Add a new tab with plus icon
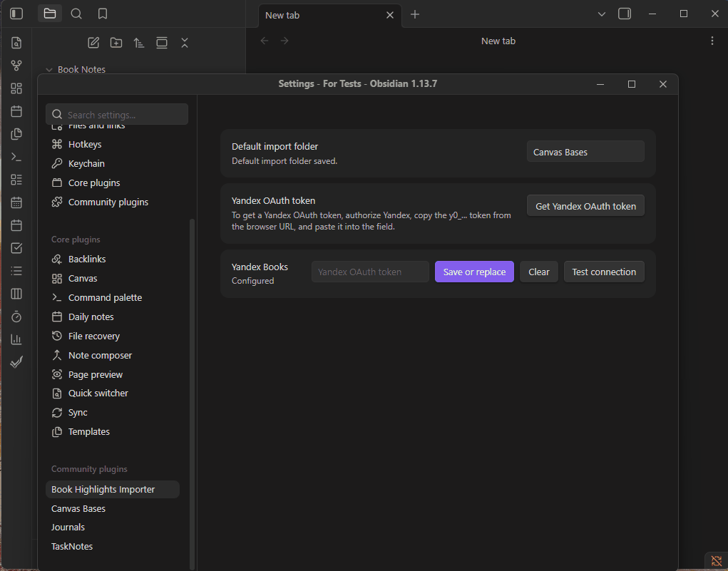This screenshot has height=571, width=728. (415, 14)
